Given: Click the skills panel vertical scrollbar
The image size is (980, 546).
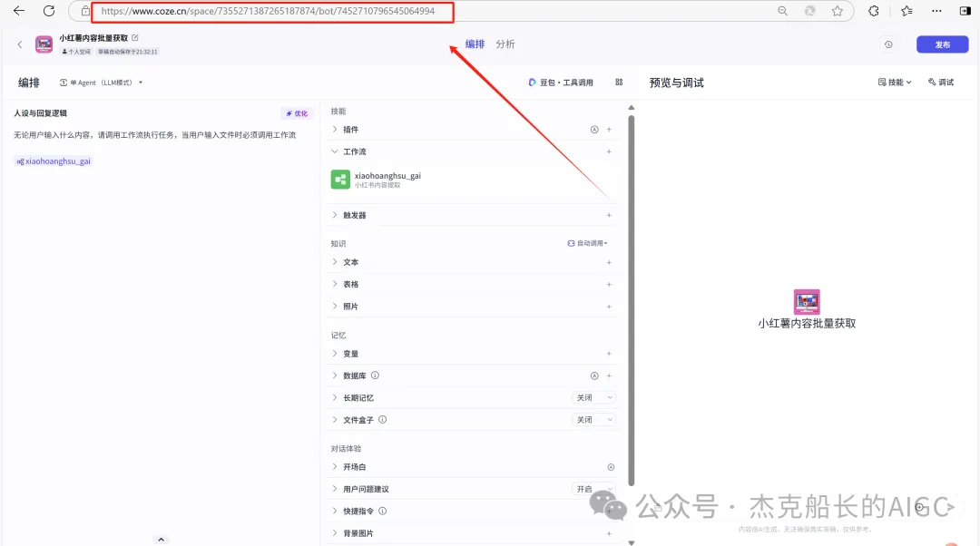Looking at the screenshot, I should [x=632, y=300].
